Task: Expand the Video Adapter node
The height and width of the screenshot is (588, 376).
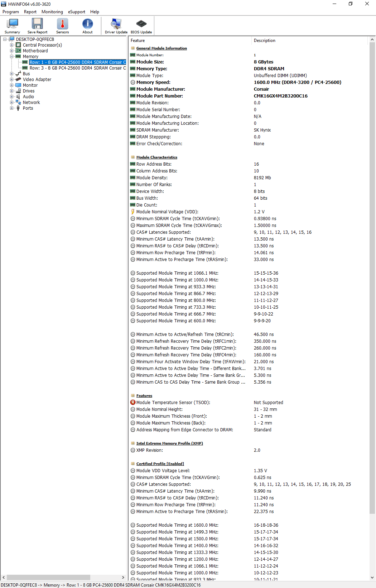Action: point(12,80)
